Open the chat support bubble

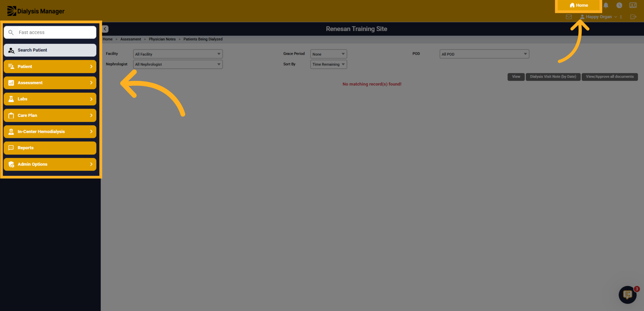tap(628, 295)
